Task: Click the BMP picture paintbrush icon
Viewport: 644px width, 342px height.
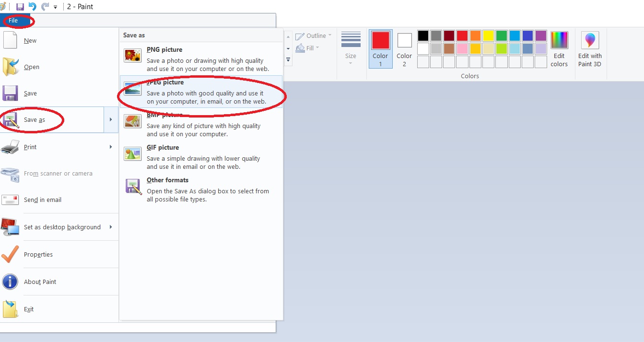Action: pyautogui.click(x=133, y=121)
